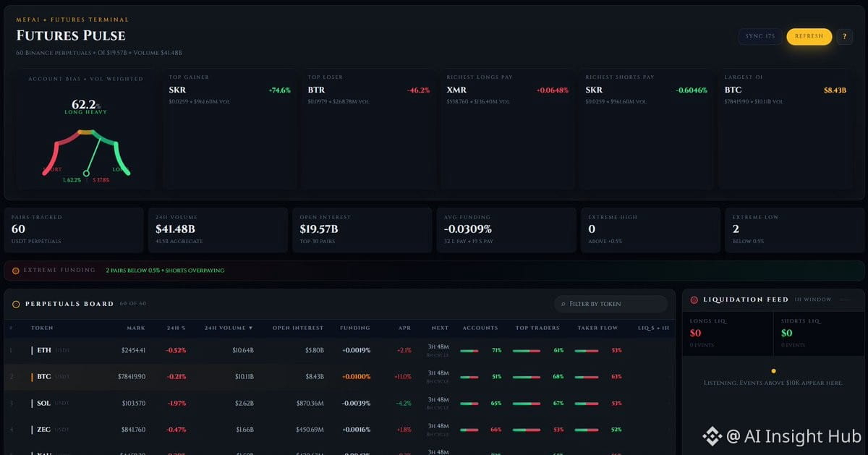Sort table by Top Traders column header

(x=537, y=328)
